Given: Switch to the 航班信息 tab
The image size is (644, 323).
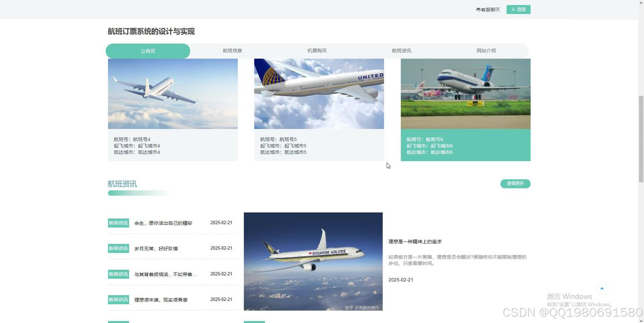Looking at the screenshot, I should pyautogui.click(x=232, y=51).
